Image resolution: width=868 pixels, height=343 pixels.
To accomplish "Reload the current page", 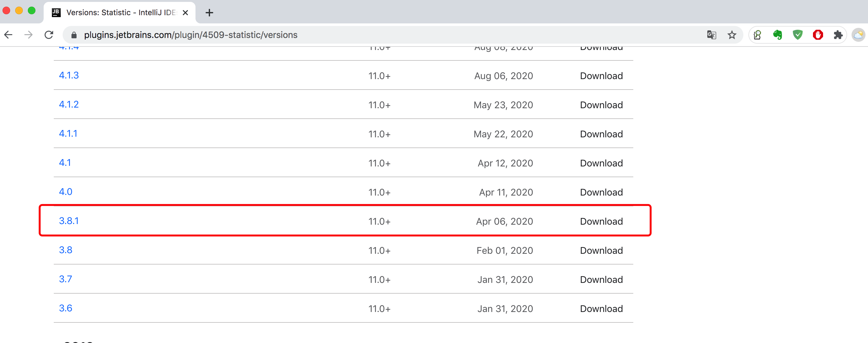I will (49, 35).
